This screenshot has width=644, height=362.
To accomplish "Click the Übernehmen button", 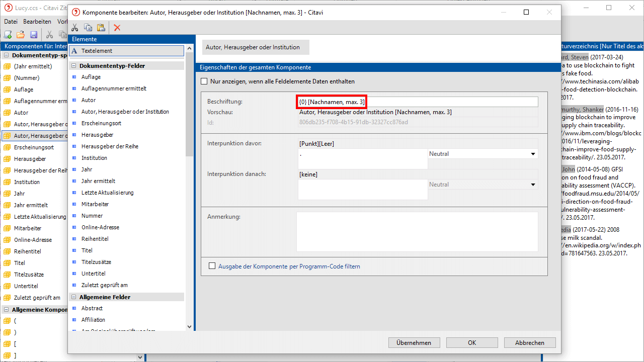I will coord(414,343).
